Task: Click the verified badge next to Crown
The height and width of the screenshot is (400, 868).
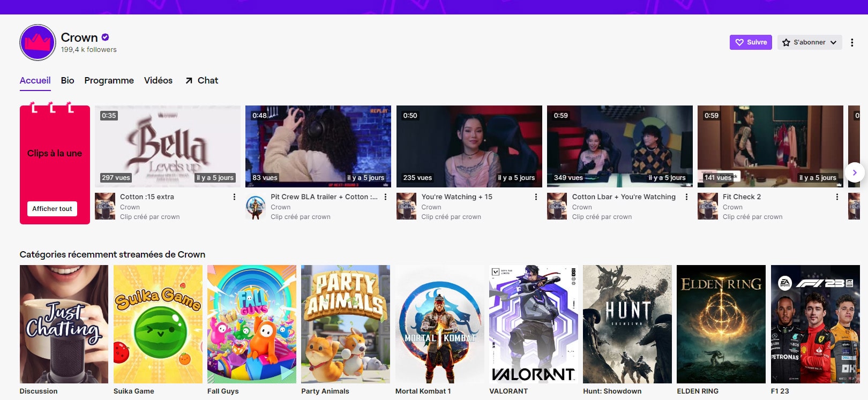Action: (x=106, y=37)
